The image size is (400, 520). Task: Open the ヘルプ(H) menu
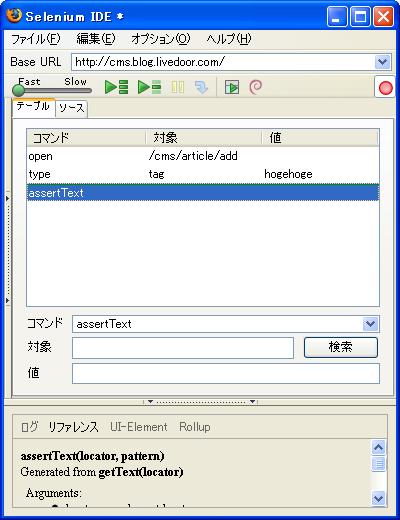coord(229,39)
